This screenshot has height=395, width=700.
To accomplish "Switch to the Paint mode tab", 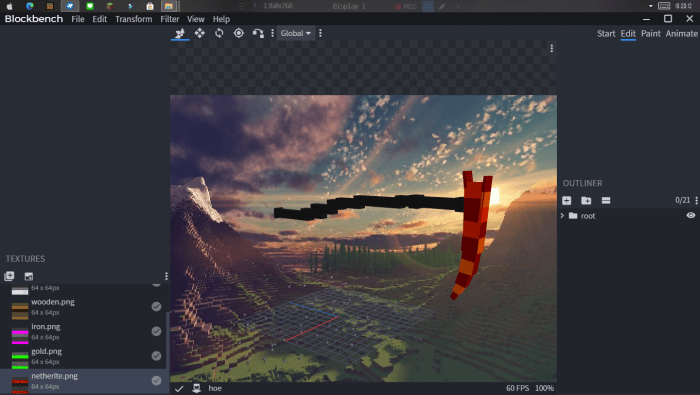I will pyautogui.click(x=650, y=34).
